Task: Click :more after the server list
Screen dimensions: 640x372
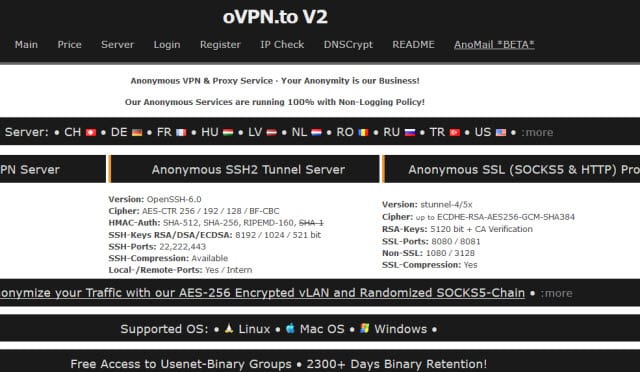Action: (x=537, y=132)
